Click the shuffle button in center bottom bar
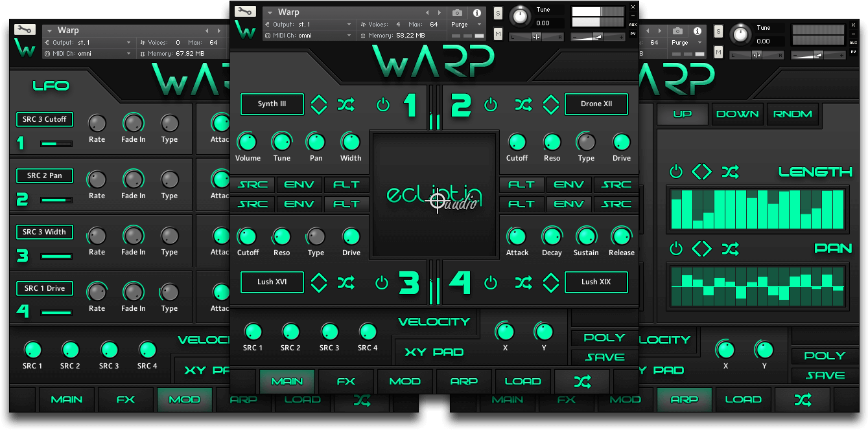 click(x=581, y=381)
